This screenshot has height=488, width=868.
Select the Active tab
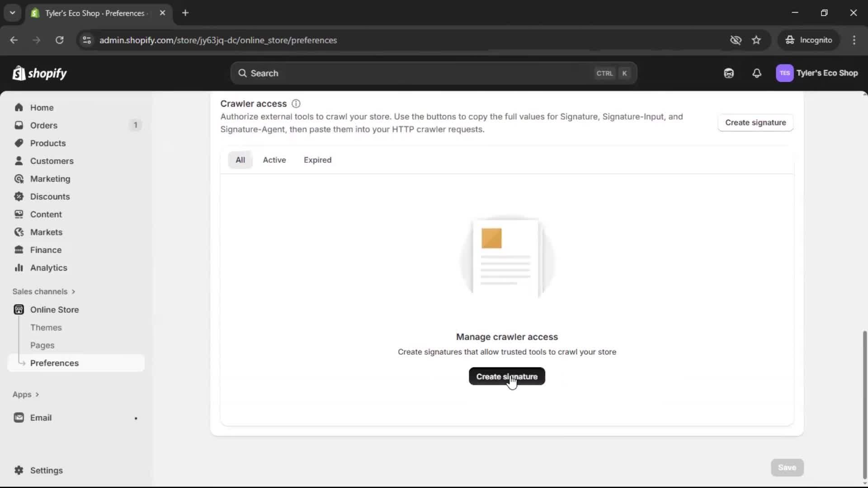point(274,160)
